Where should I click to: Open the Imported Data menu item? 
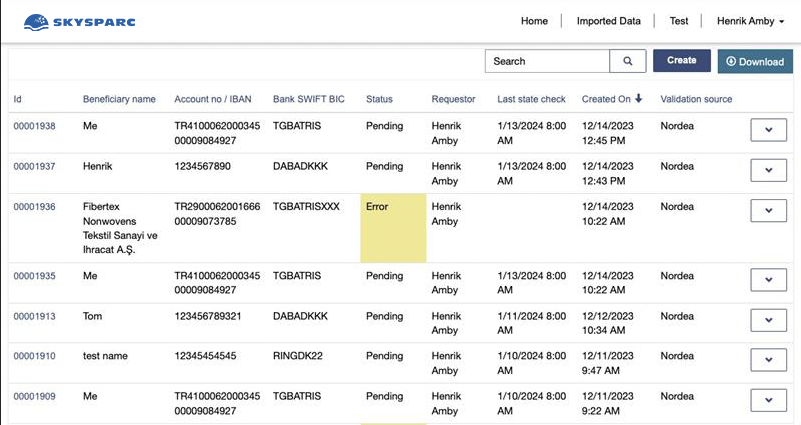click(608, 21)
